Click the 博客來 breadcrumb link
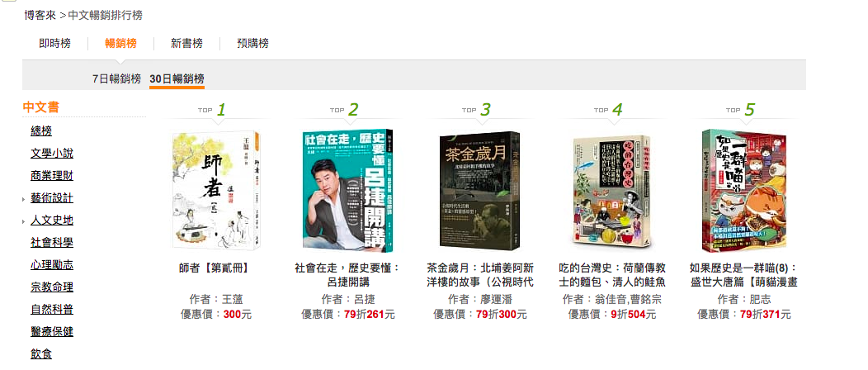868x370 pixels. pos(40,16)
